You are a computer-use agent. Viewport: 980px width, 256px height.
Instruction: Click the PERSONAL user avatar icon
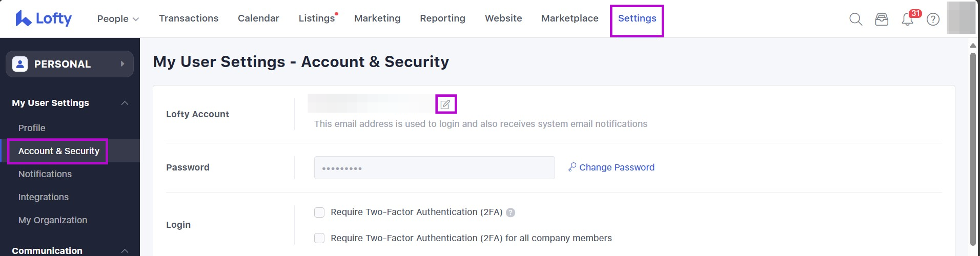tap(20, 64)
